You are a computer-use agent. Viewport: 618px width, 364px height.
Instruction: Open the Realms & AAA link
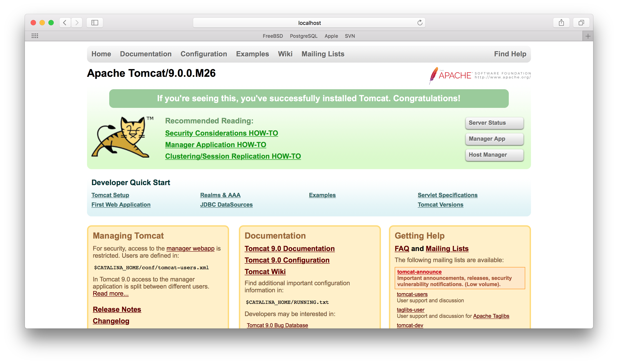220,195
